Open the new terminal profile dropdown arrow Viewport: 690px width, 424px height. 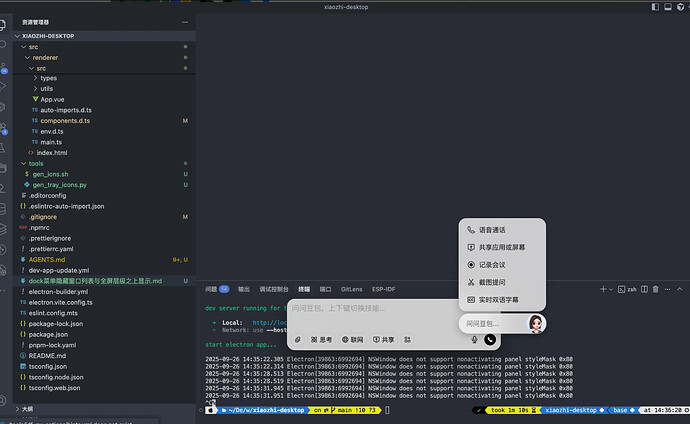coord(610,289)
